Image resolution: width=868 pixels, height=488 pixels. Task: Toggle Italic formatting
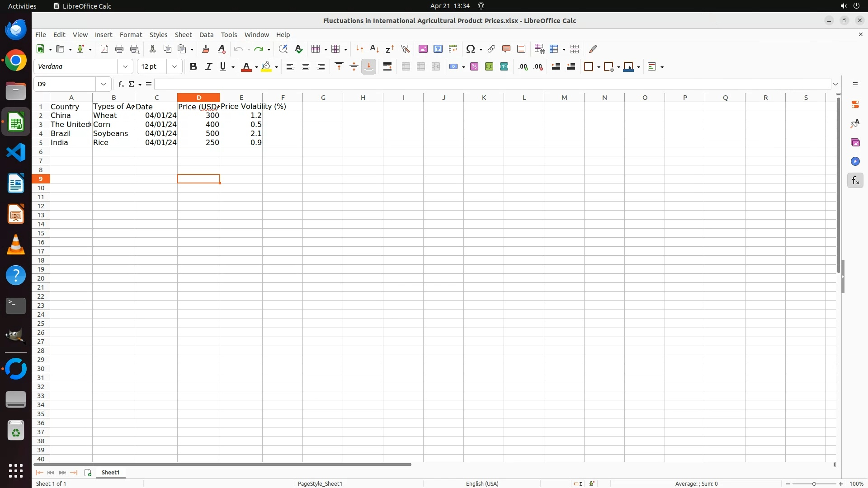[208, 67]
